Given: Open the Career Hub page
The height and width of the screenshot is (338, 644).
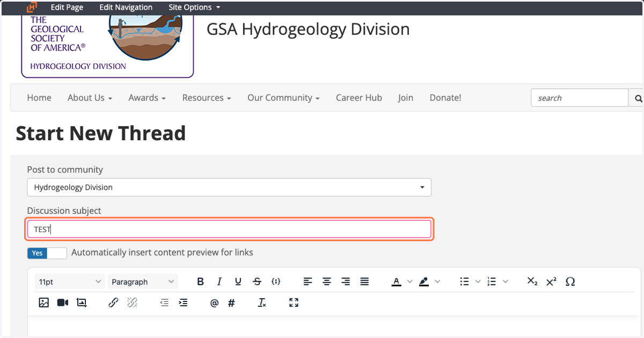Looking at the screenshot, I should 359,98.
